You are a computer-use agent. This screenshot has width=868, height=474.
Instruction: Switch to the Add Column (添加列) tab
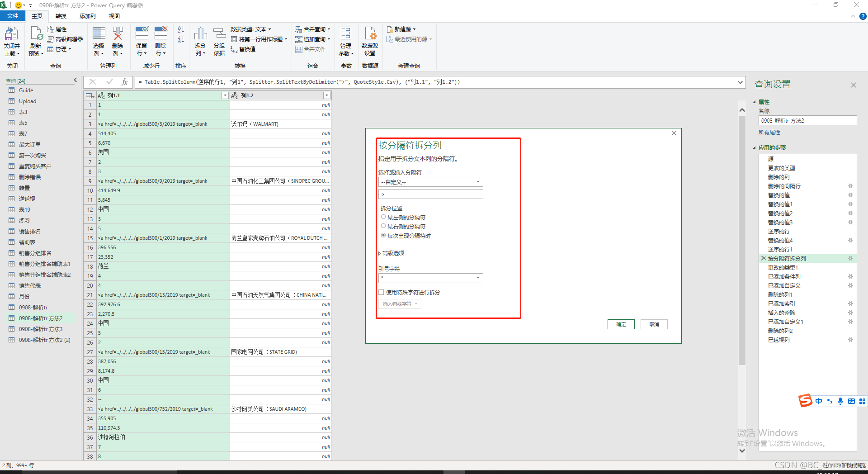(x=88, y=16)
